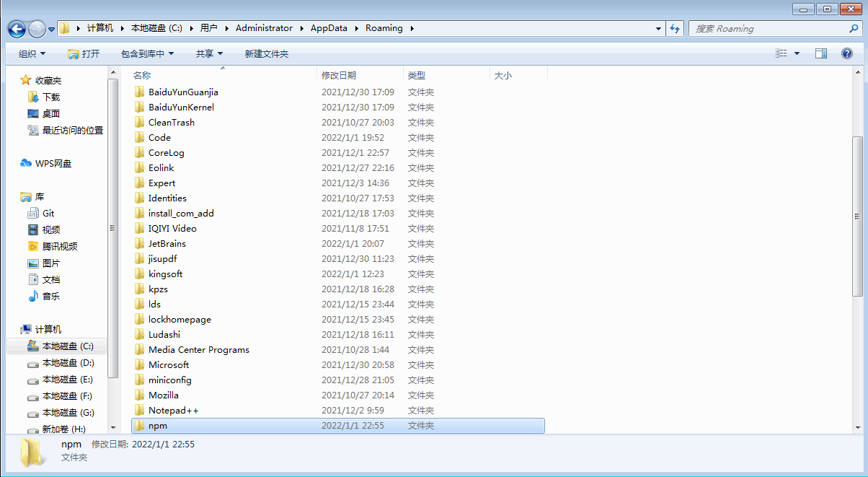Click the CleanTrash folder icon
Viewport: 868px width, 477px height.
click(140, 122)
